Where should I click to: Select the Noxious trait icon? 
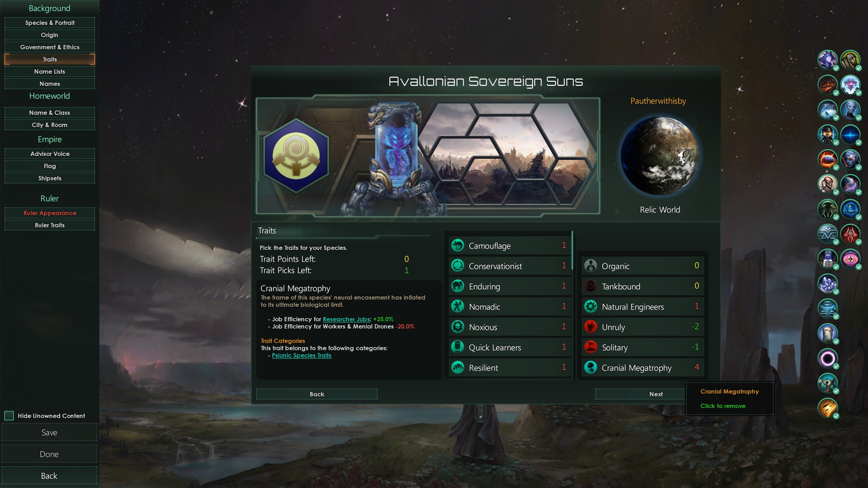(x=458, y=327)
